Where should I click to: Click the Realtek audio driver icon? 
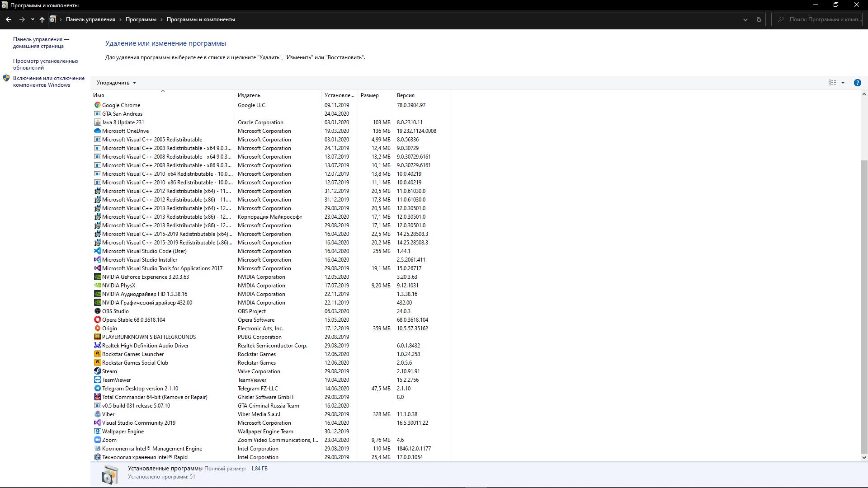(x=97, y=345)
